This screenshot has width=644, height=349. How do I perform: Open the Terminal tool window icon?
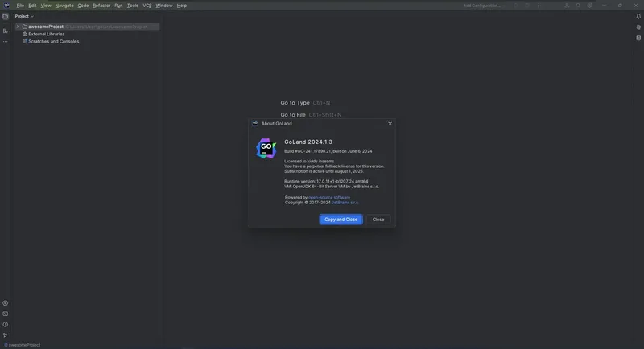tap(6, 314)
